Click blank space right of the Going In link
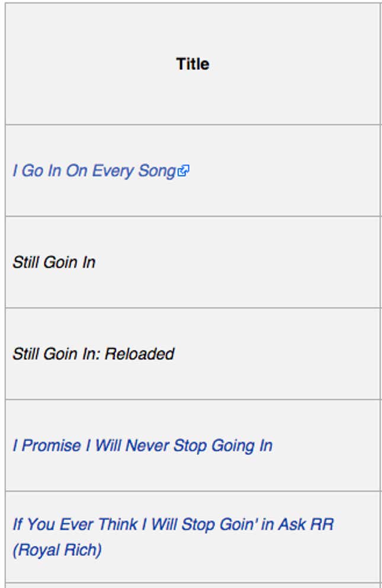This screenshot has height=588, width=382. [327, 446]
